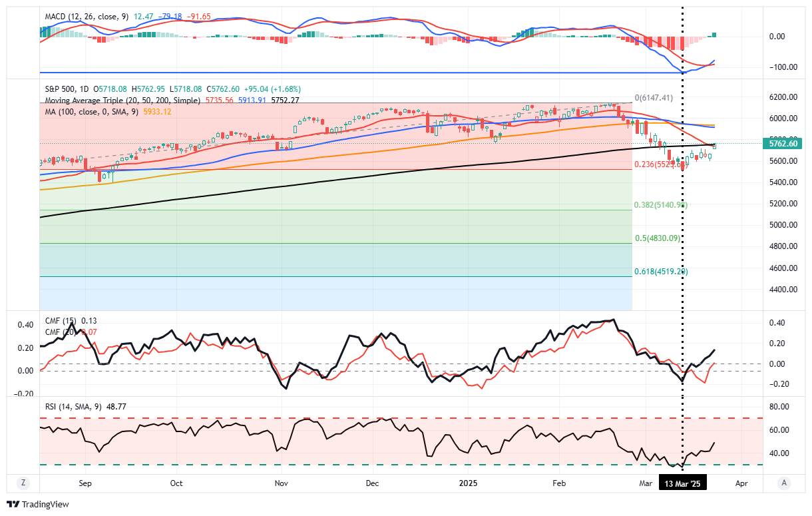Click the 5000.00 price axis label
Image resolution: width=812 pixels, height=516 pixels.
pos(783,225)
